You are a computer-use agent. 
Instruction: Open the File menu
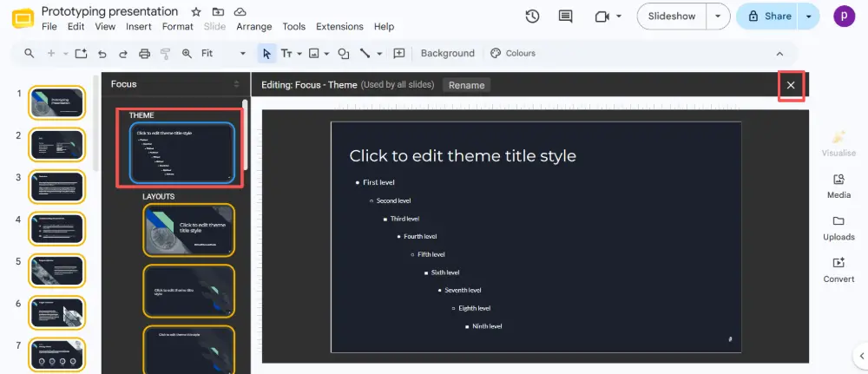49,27
